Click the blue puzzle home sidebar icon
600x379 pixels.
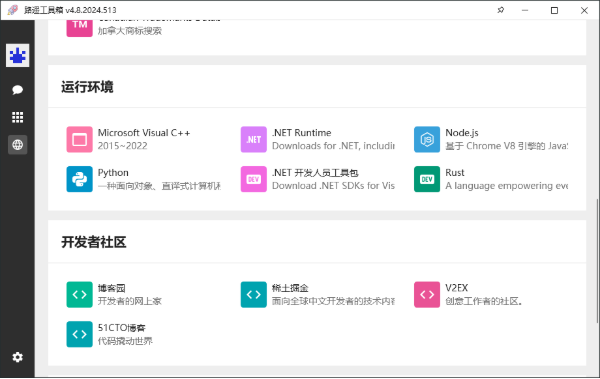click(x=18, y=56)
